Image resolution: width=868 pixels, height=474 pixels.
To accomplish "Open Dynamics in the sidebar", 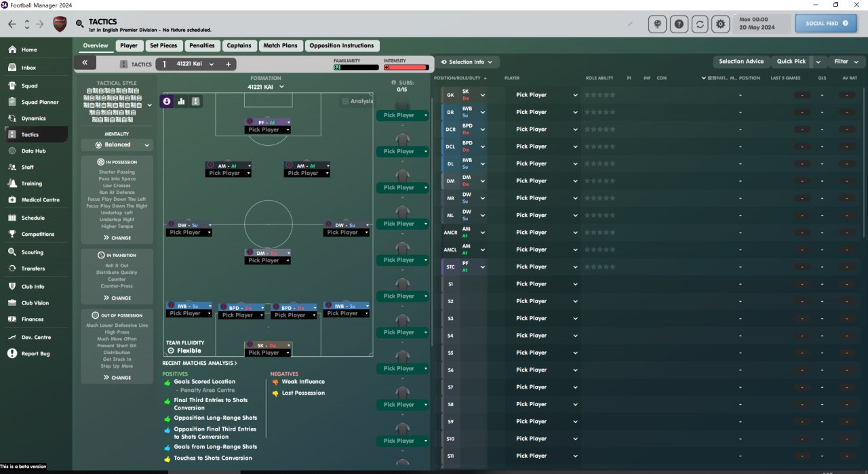I will pyautogui.click(x=34, y=119).
